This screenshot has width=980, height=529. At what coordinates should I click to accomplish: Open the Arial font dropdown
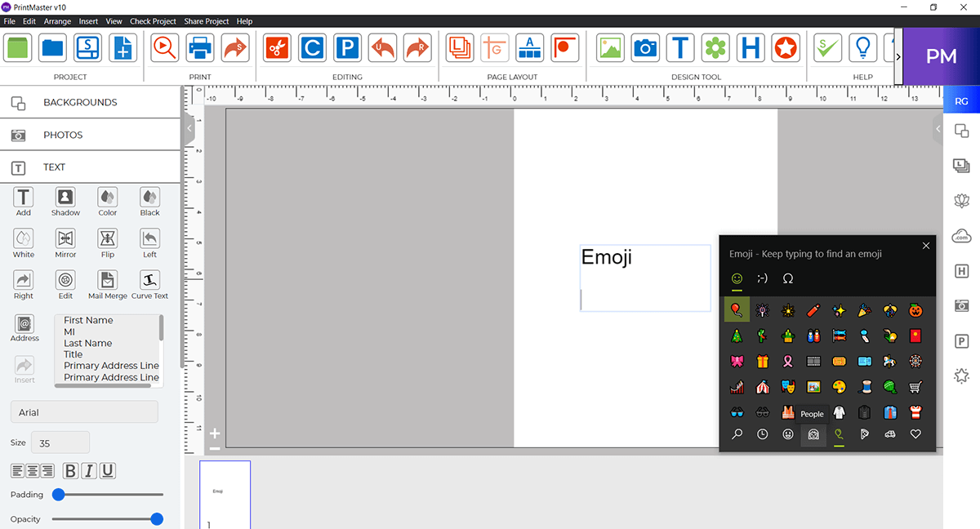point(84,411)
